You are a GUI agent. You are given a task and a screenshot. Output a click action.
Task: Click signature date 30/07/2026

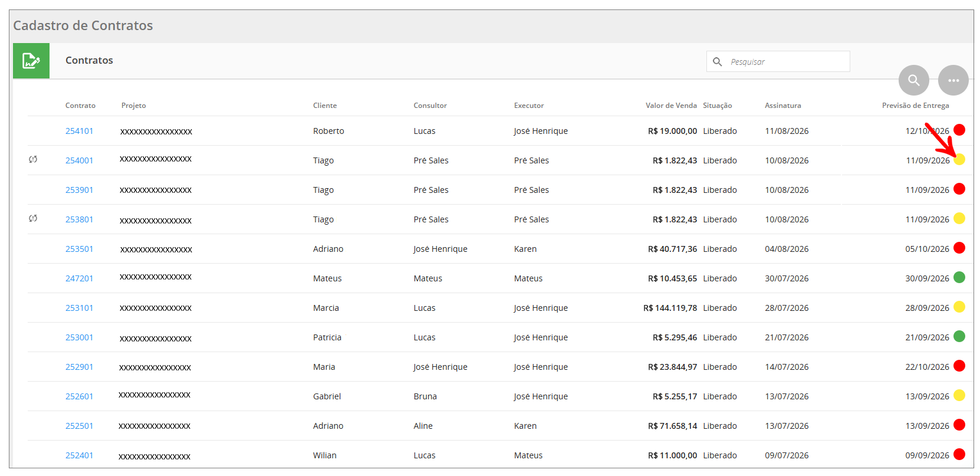787,278
